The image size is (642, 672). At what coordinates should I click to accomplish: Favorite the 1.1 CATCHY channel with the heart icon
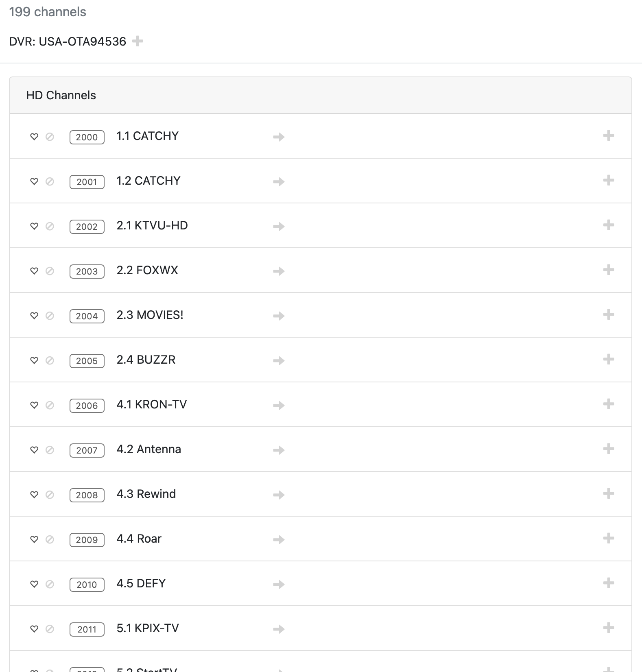click(x=34, y=137)
